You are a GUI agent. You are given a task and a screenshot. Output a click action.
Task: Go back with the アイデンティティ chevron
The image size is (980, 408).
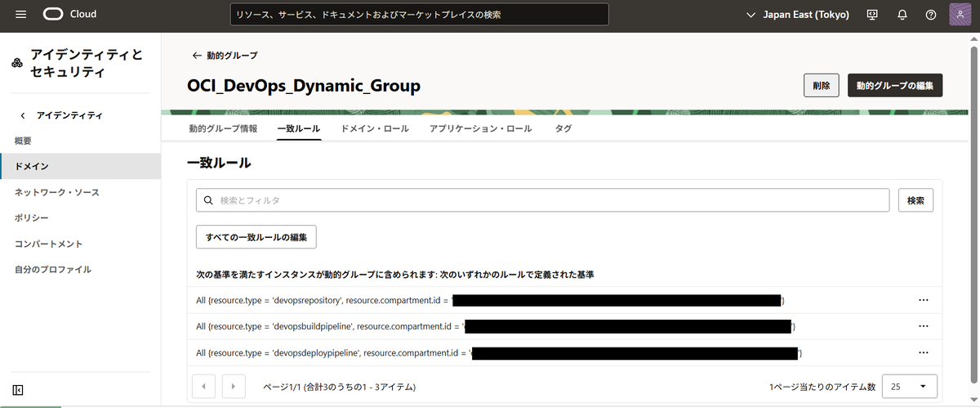(x=23, y=115)
